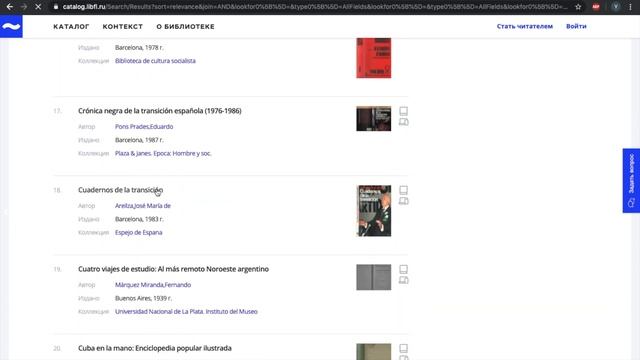Open collection Biblioteca de cultura socialista
Image resolution: width=640 pixels, height=360 pixels.
(x=155, y=61)
